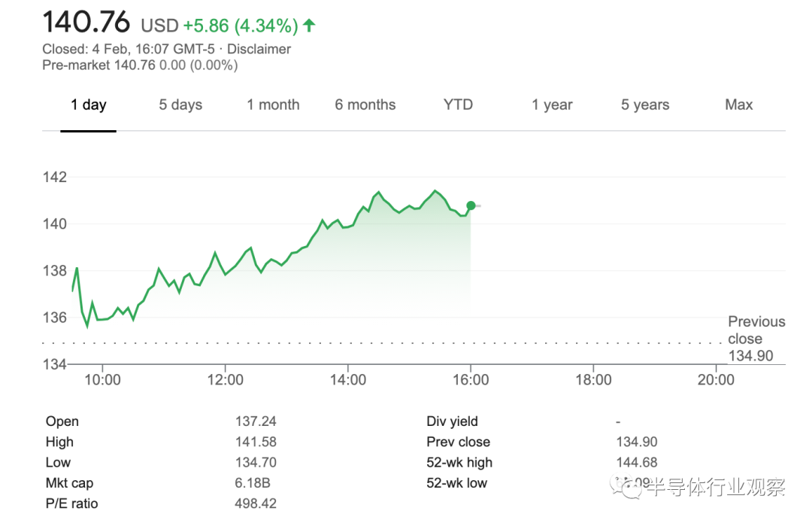Switch to 1 year range
Screen dimensions: 812x523
pyautogui.click(x=552, y=105)
